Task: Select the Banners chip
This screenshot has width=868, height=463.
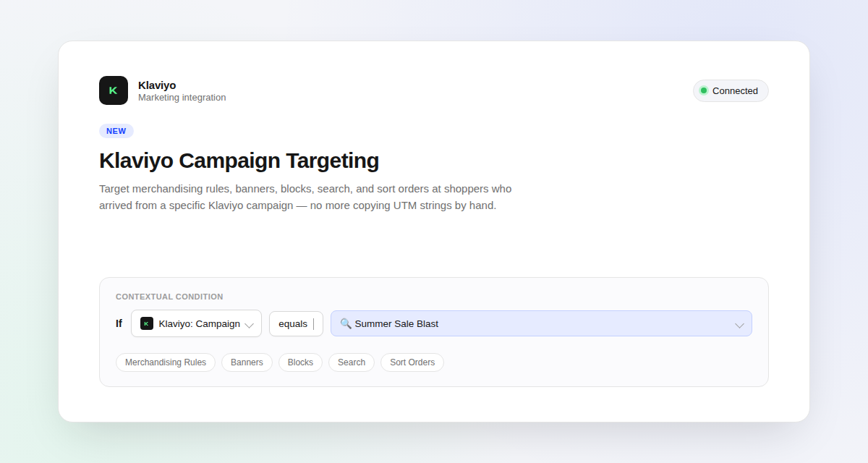Action: 247,362
